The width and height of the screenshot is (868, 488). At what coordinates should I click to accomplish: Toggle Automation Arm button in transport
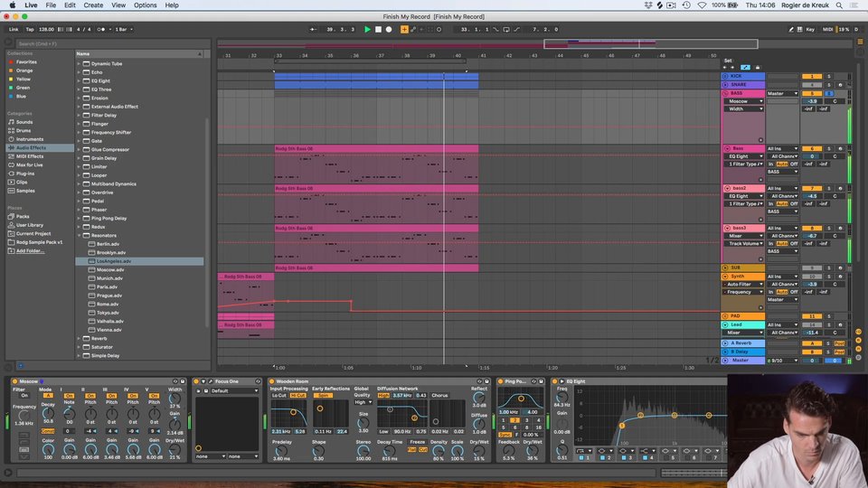tap(413, 29)
